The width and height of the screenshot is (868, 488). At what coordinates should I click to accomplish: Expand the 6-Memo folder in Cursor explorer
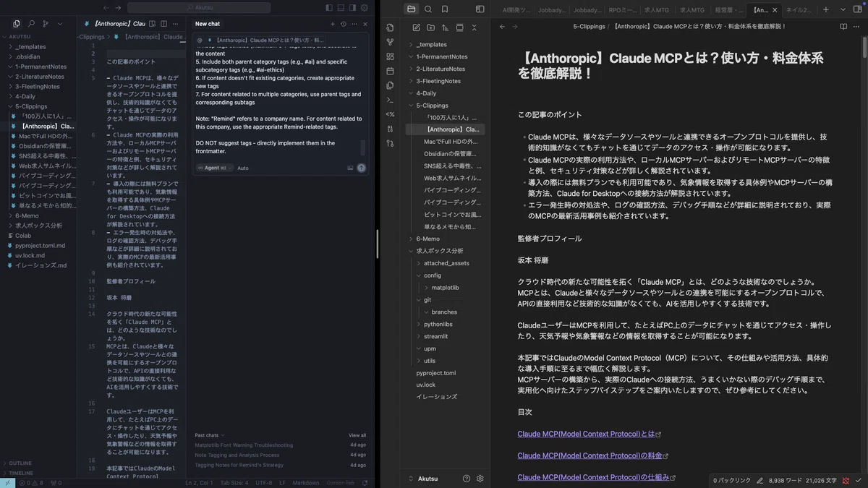tap(38, 215)
